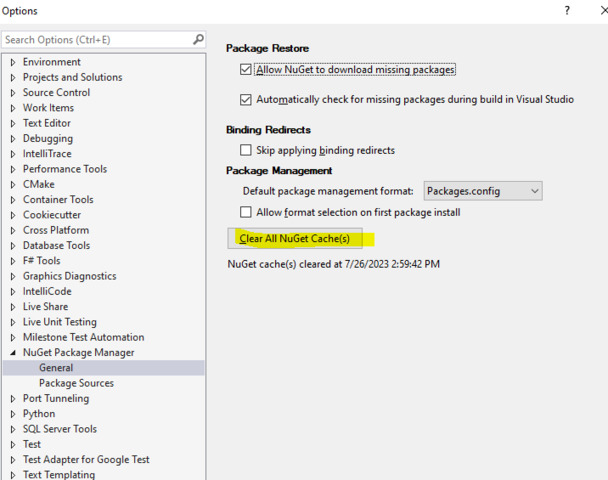Select the Python options category
Screen dimensions: 608x480
click(x=39, y=414)
